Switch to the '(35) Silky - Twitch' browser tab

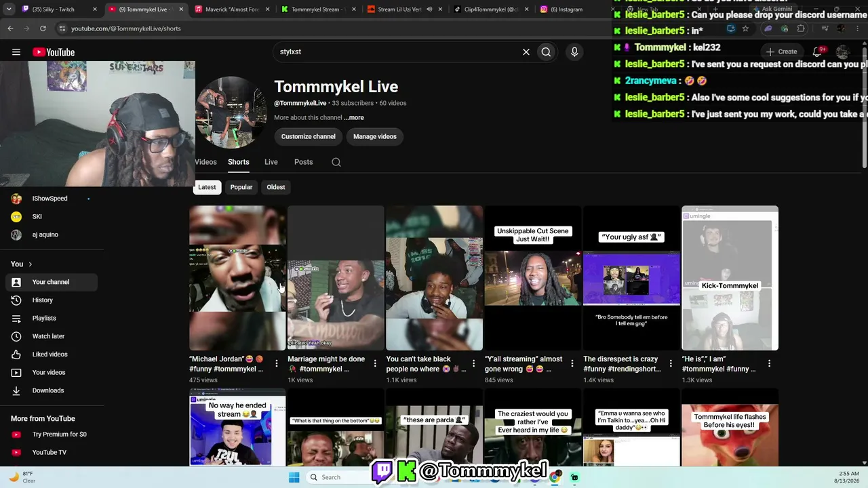coord(58,9)
